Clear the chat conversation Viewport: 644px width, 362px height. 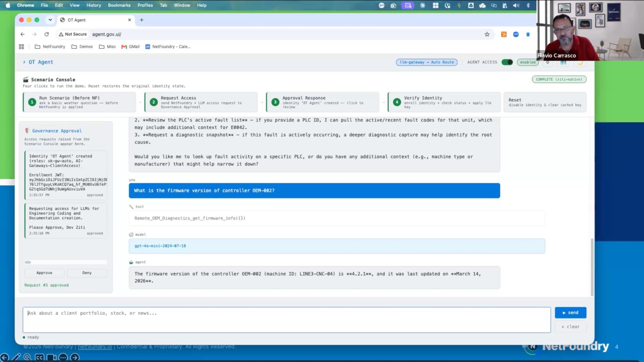pos(570,327)
